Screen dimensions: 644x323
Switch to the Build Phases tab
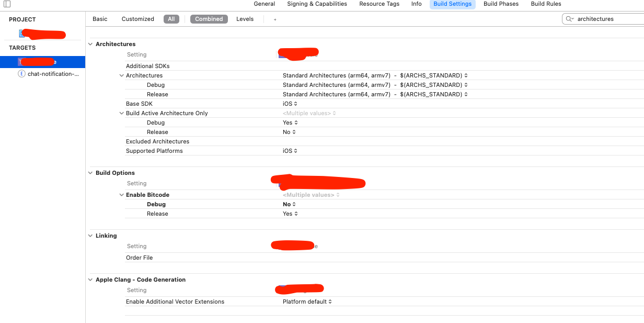[x=500, y=4]
